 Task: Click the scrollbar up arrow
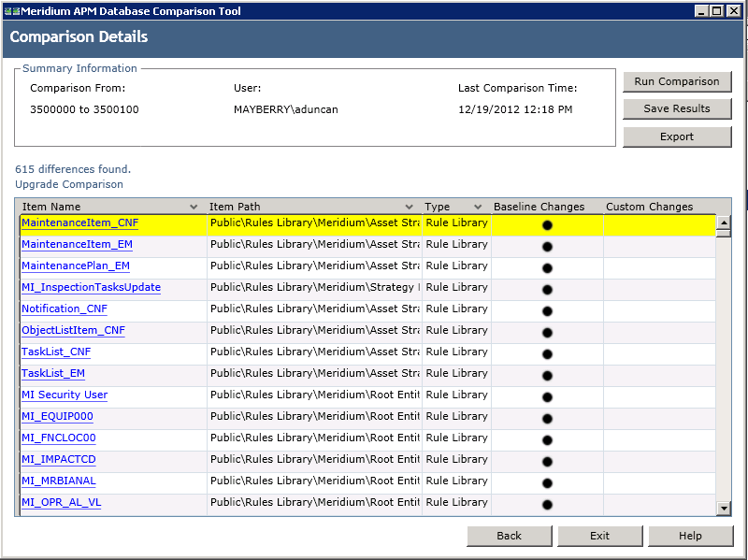point(724,223)
